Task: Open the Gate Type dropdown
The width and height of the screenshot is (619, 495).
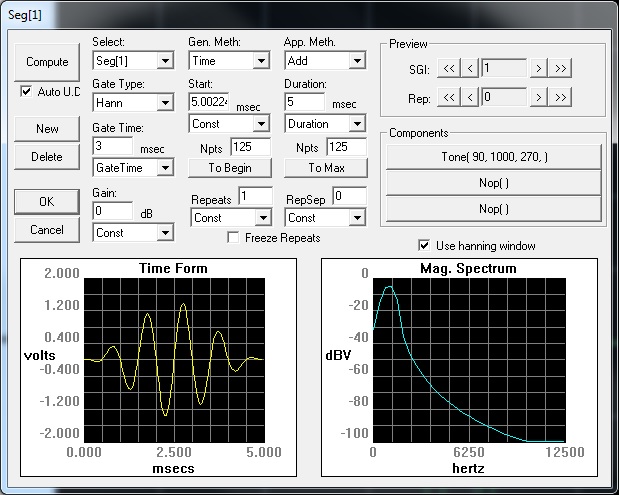Action: click(x=164, y=102)
